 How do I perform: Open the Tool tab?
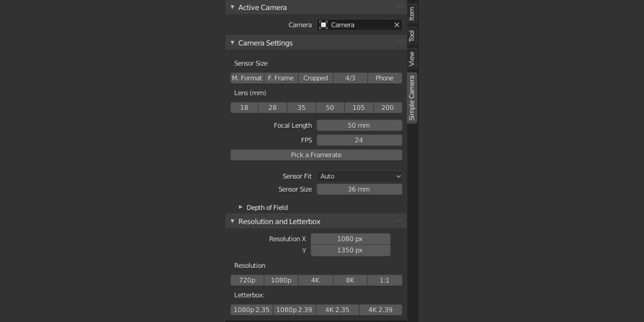412,35
